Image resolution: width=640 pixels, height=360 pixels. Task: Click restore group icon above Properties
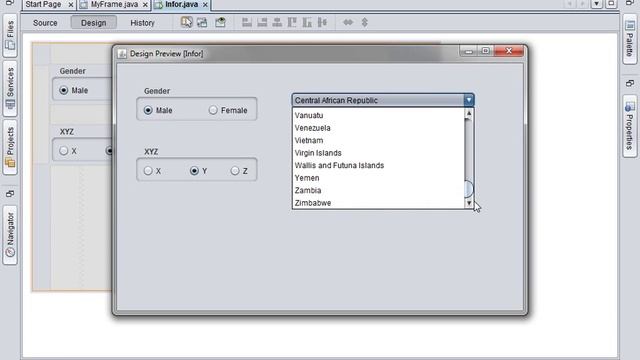coord(630,83)
